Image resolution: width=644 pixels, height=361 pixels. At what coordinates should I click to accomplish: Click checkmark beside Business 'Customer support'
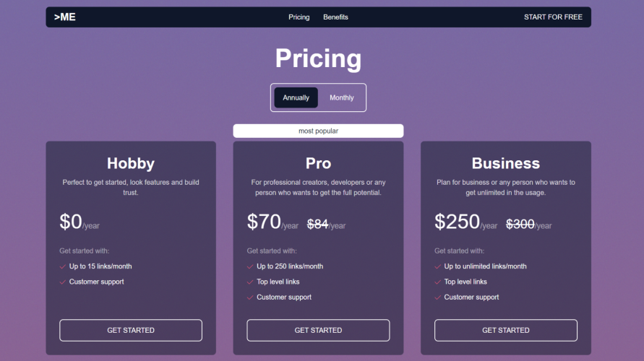(438, 297)
